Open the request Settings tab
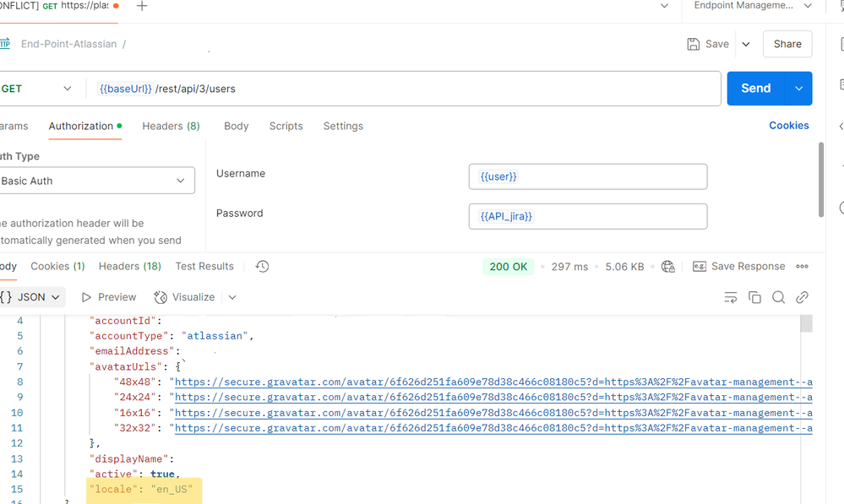Viewport: 844px width, 504px height. tap(343, 126)
